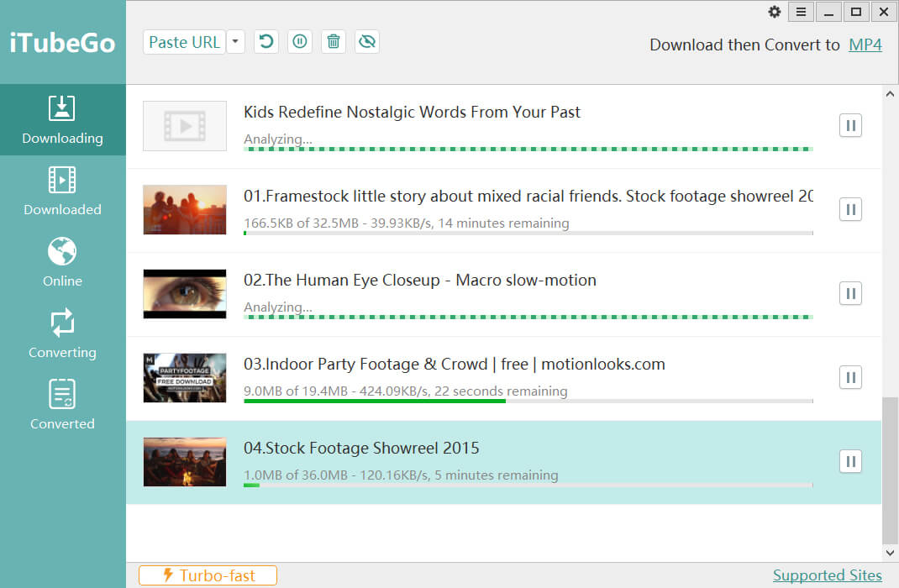899x588 pixels.
Task: Switch to the Converting tab
Action: coord(62,334)
